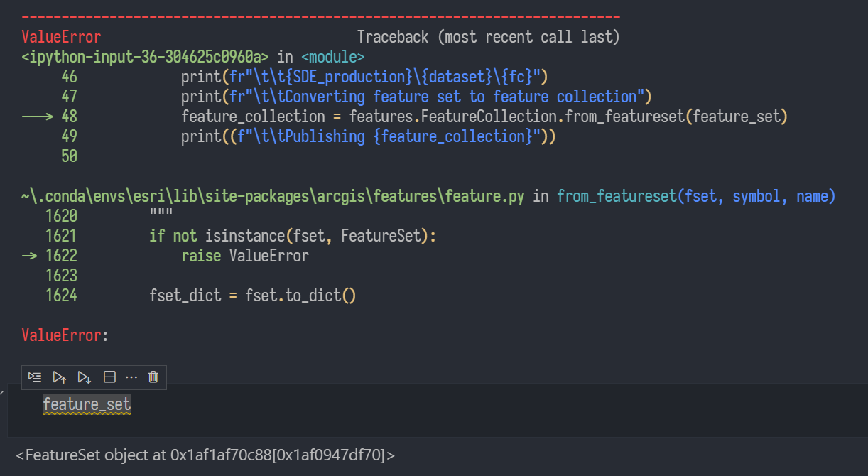Click the raise ValueError statement
Viewport: 868px width, 476px height.
(245, 256)
